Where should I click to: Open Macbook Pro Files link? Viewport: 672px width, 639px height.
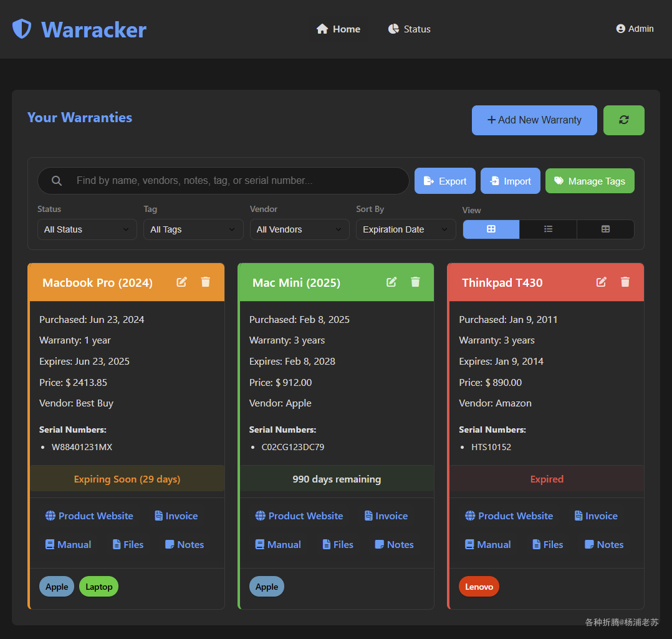(x=128, y=545)
